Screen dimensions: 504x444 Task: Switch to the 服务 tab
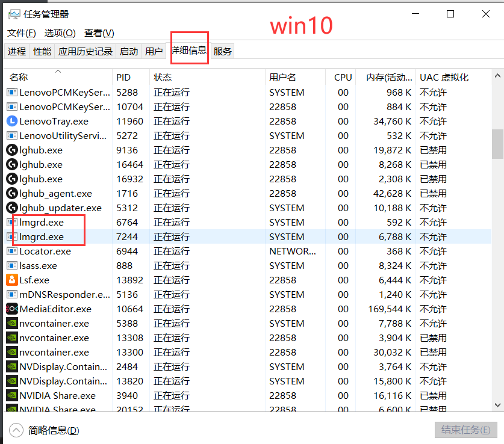coord(222,51)
